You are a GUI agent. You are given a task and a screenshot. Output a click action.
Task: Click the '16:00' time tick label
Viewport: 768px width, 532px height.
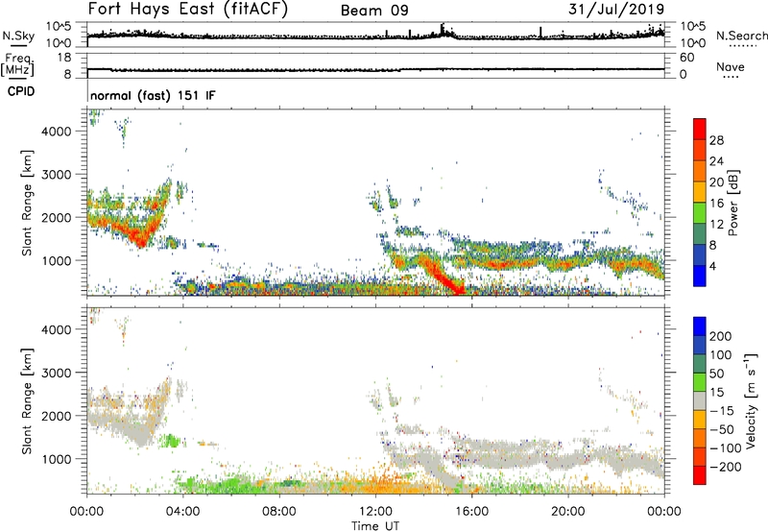pos(471,512)
